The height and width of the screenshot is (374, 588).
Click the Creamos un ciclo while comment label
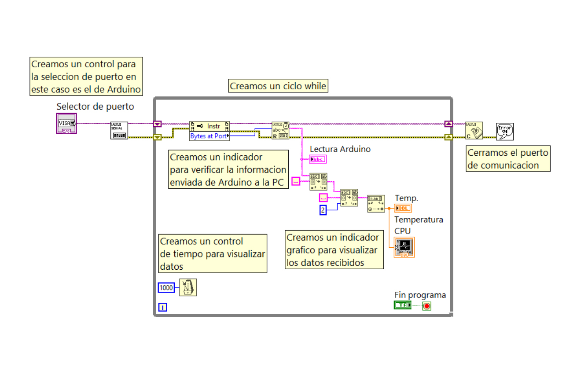278,86
